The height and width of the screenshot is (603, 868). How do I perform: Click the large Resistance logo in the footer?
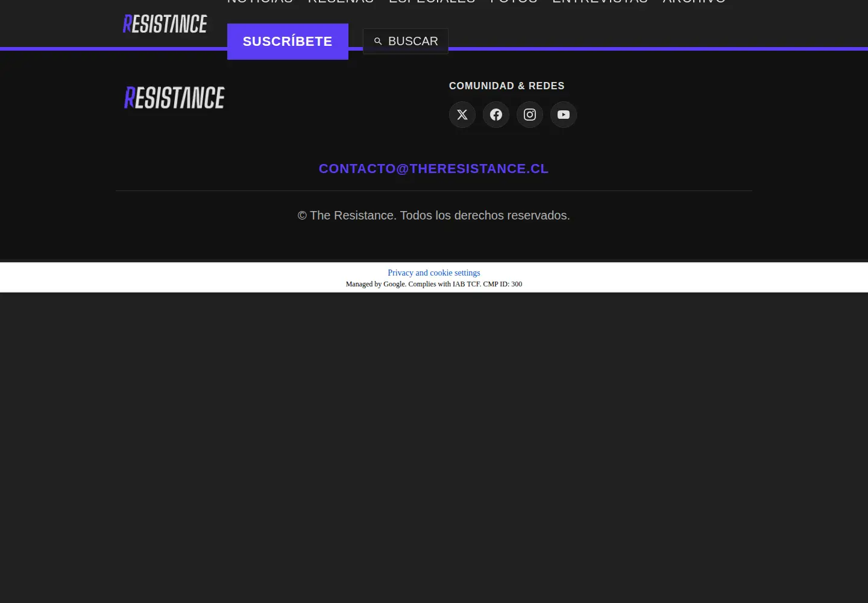pyautogui.click(x=174, y=98)
